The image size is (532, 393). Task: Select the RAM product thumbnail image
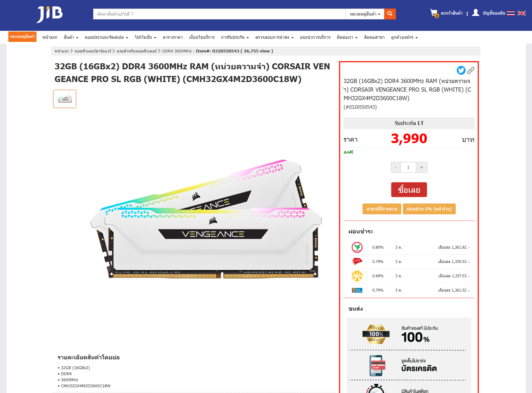[65, 99]
